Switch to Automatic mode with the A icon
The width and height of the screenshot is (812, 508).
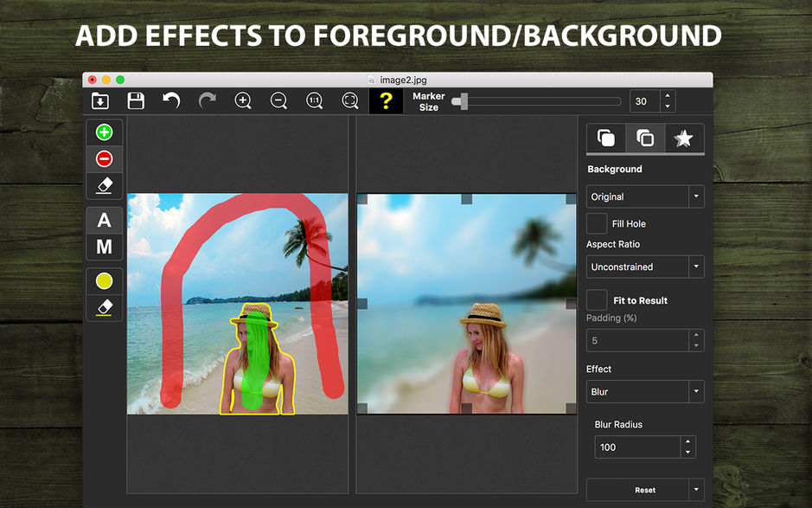click(x=104, y=220)
